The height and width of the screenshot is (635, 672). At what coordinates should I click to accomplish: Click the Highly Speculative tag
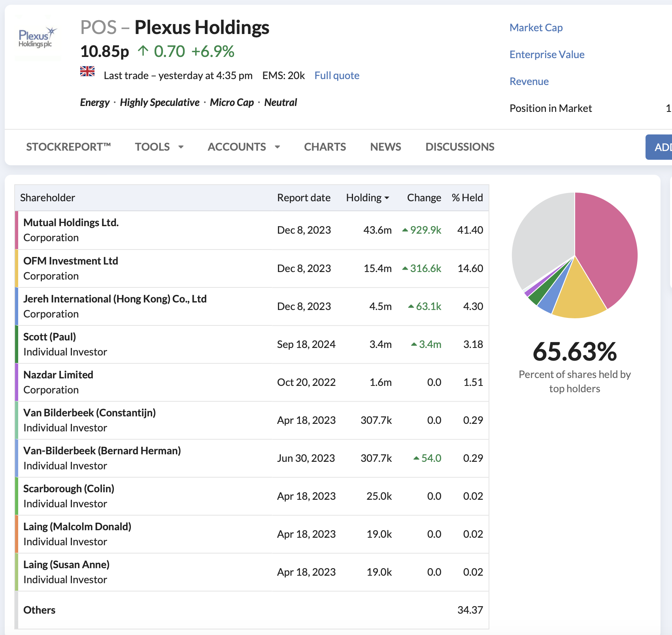pyautogui.click(x=160, y=102)
